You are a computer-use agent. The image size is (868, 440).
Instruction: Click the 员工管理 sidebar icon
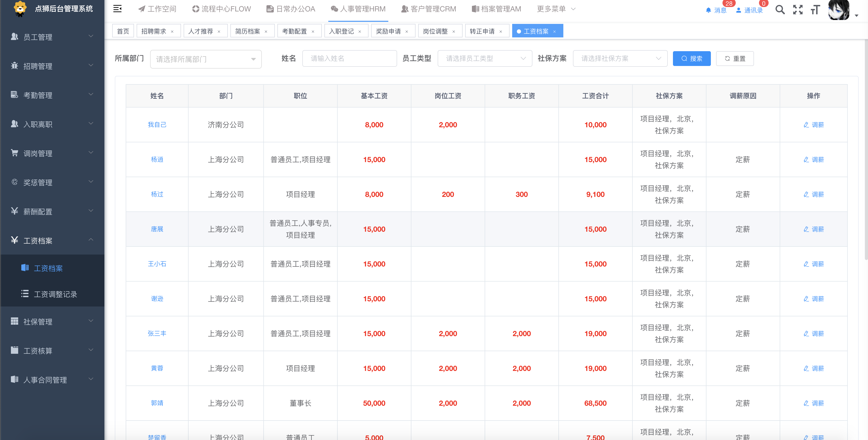tap(15, 36)
